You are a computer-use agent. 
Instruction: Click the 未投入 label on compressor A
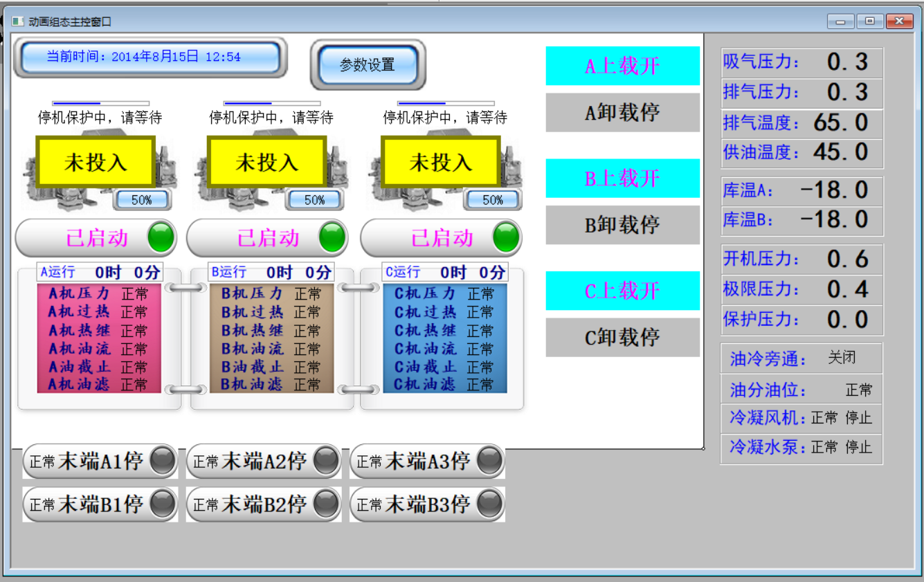click(96, 161)
